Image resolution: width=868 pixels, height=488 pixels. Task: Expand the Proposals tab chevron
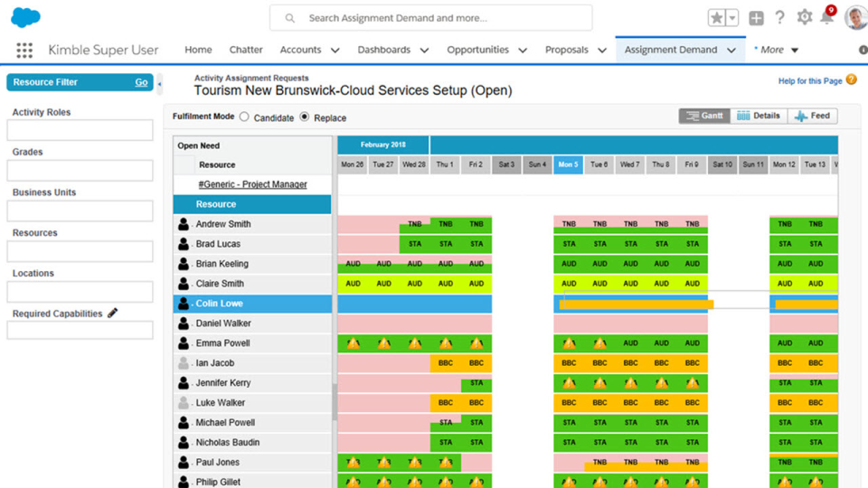tap(602, 51)
